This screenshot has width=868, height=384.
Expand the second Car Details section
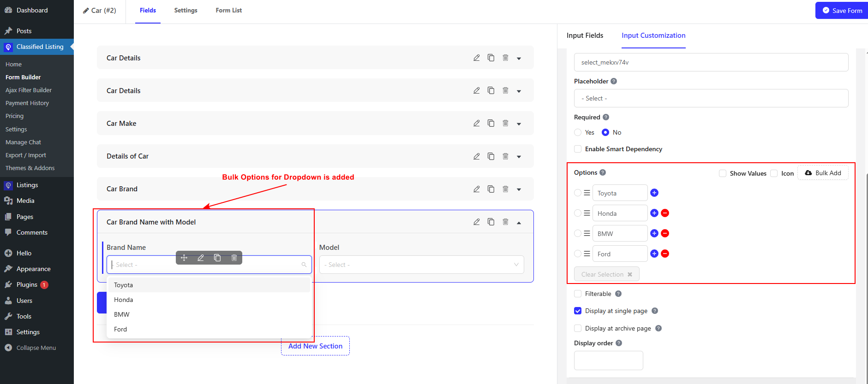click(519, 91)
